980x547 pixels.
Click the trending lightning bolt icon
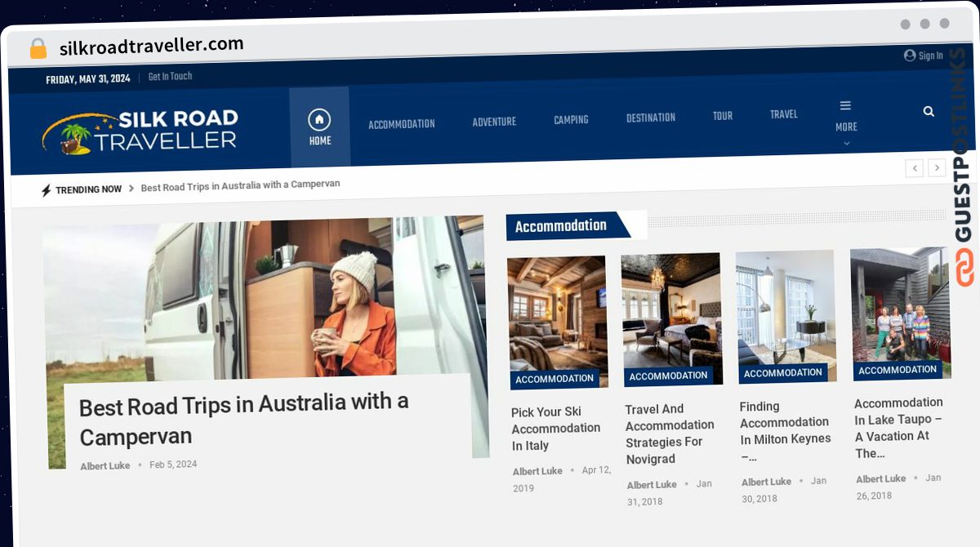47,190
